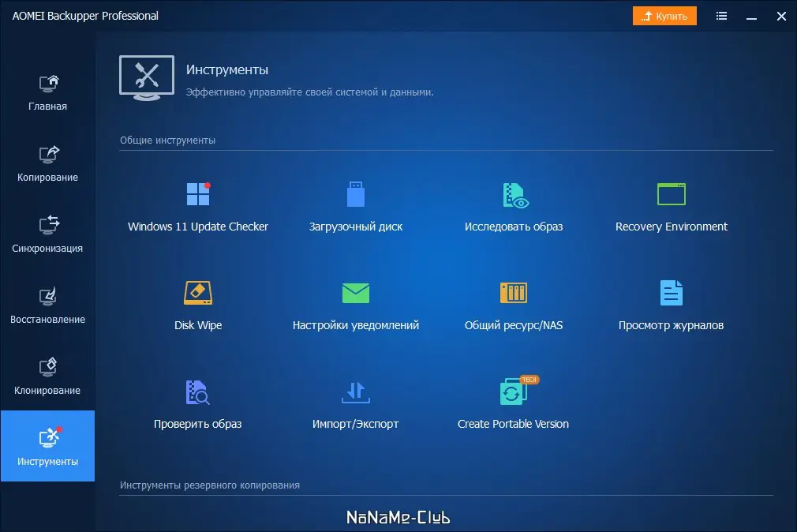Launch Исследовать образ tool icon
This screenshot has width=797, height=532.
(515, 195)
